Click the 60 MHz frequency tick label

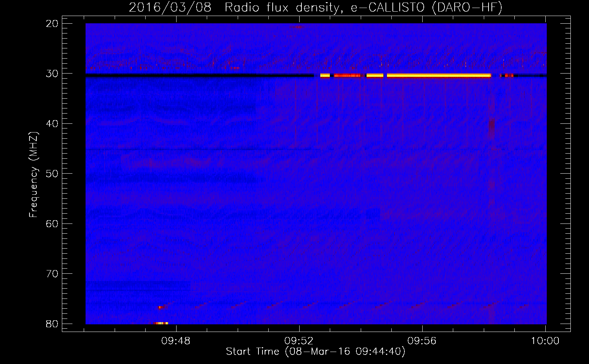pos(52,223)
